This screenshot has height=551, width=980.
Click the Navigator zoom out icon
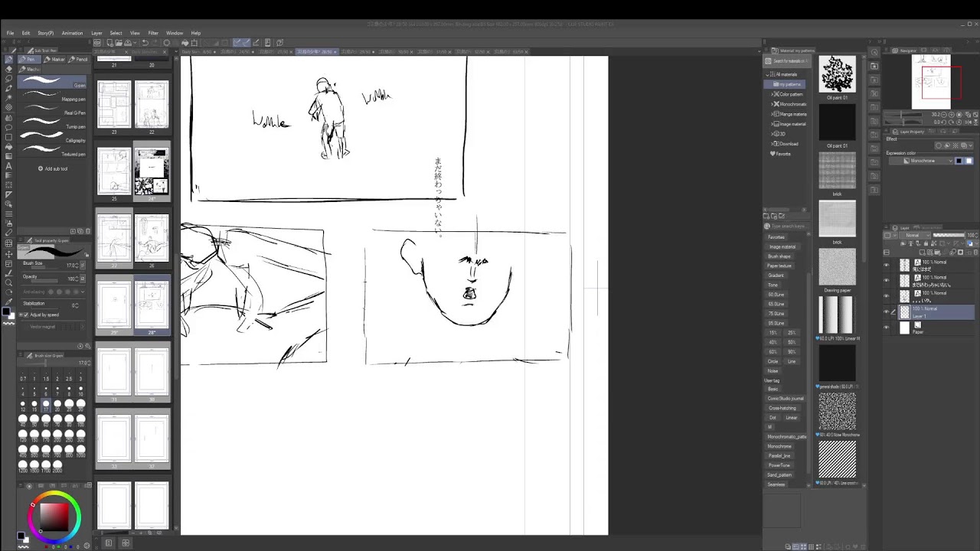pyautogui.click(x=944, y=115)
